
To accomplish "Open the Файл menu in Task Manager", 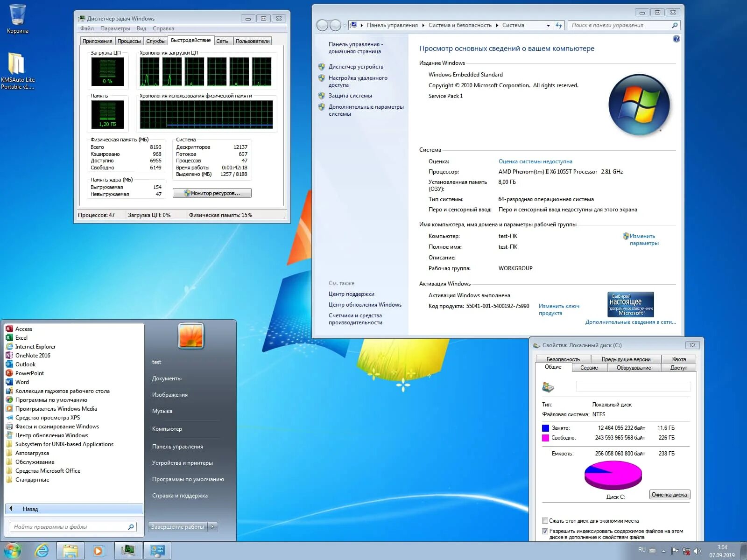I will pos(87,28).
